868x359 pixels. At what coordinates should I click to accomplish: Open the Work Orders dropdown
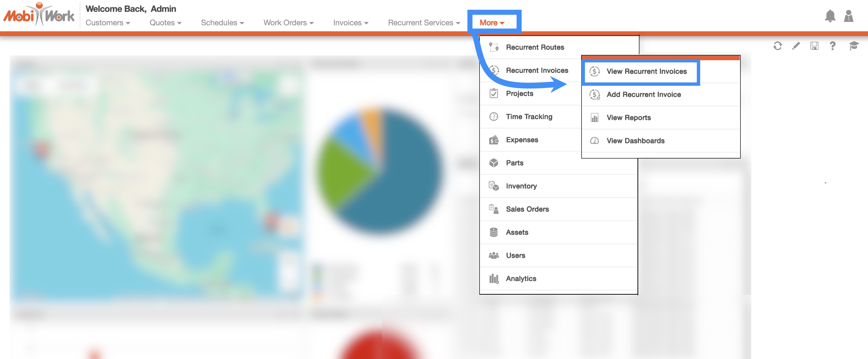click(288, 23)
